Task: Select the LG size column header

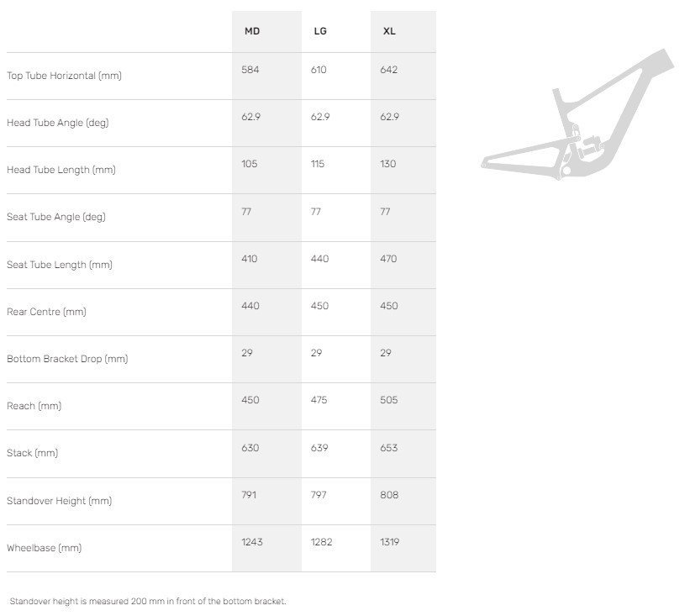Action: [319, 31]
